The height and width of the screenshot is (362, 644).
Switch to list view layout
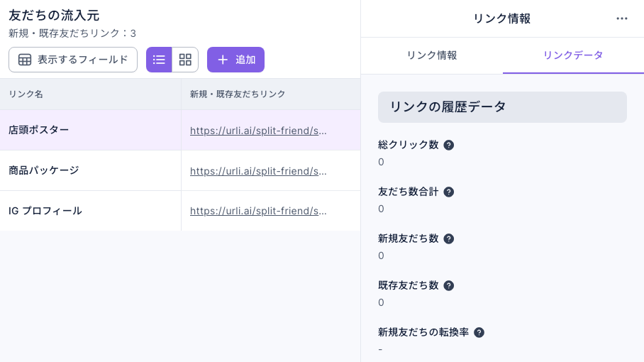159,60
